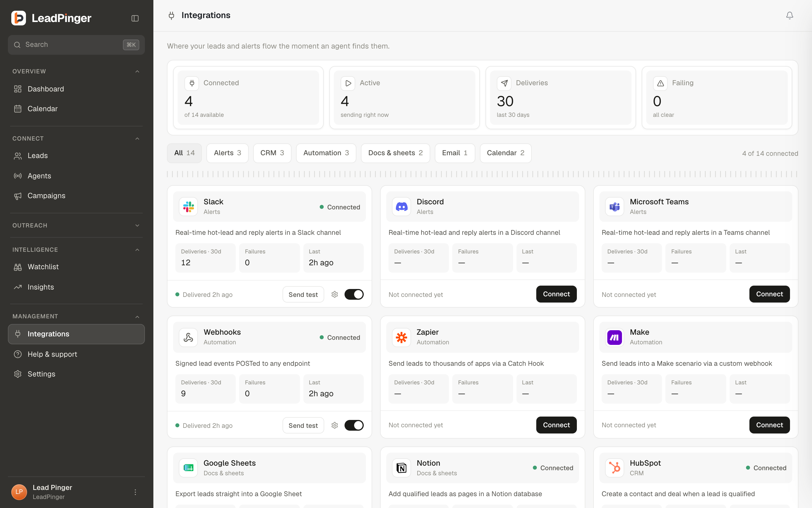Open Watchlist in the sidebar
The height and width of the screenshot is (508, 812).
(x=76, y=267)
